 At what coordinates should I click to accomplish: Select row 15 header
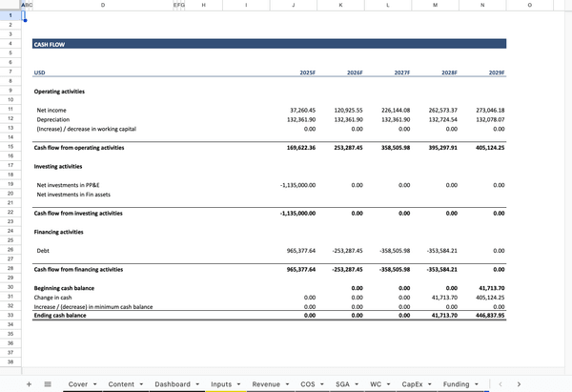(10, 148)
